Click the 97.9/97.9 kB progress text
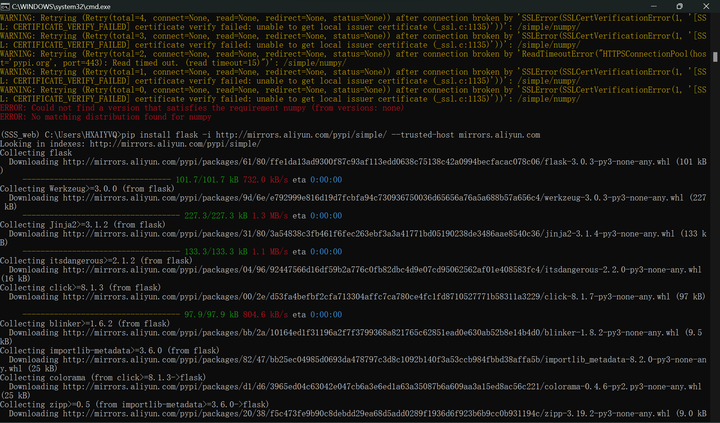This screenshot has width=720, height=423. coord(211,315)
